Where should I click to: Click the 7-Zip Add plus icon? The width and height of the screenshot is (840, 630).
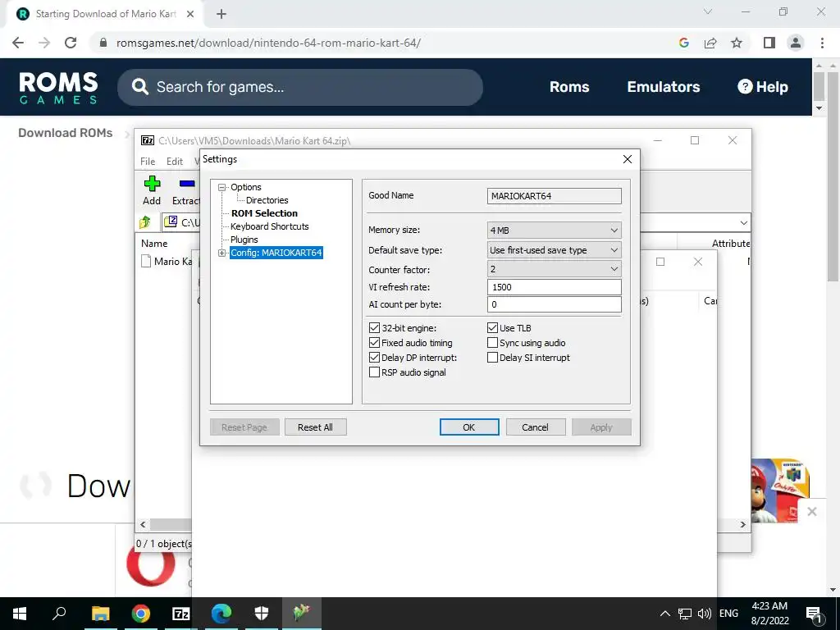pos(152,184)
